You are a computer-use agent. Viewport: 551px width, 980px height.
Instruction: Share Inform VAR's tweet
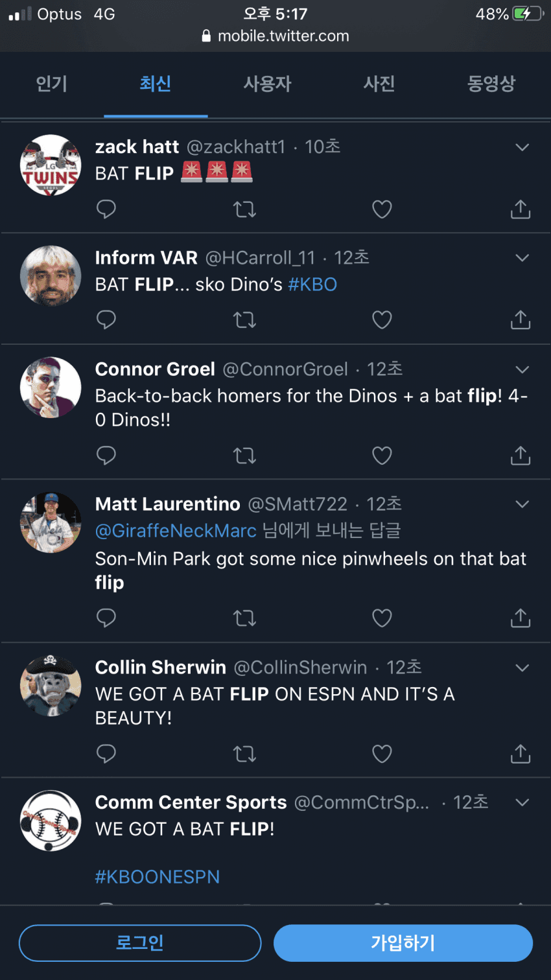point(520,320)
